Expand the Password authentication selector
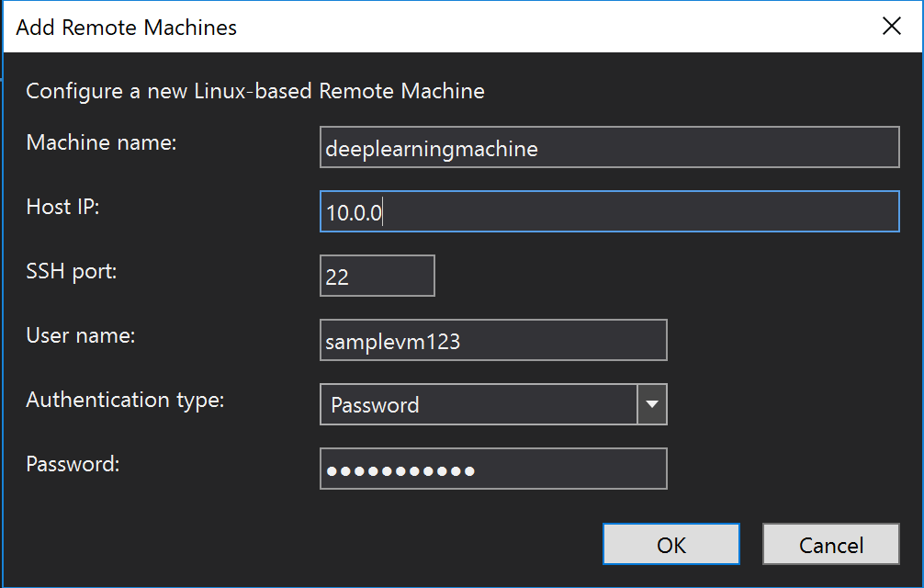This screenshot has height=588, width=924. tap(654, 404)
